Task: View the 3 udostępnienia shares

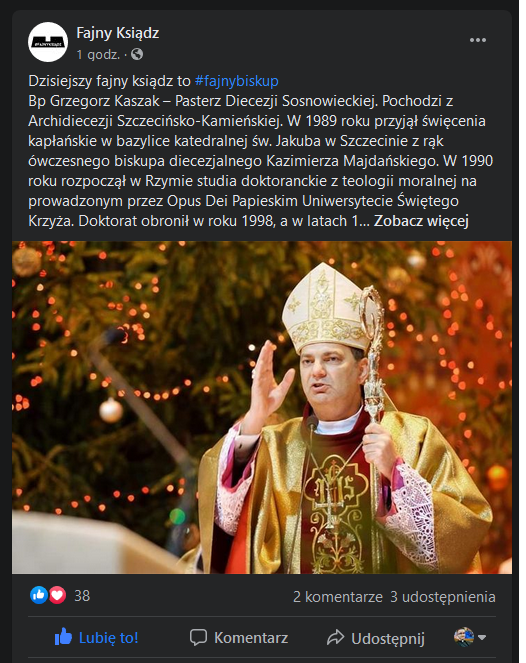Action: pyautogui.click(x=443, y=597)
